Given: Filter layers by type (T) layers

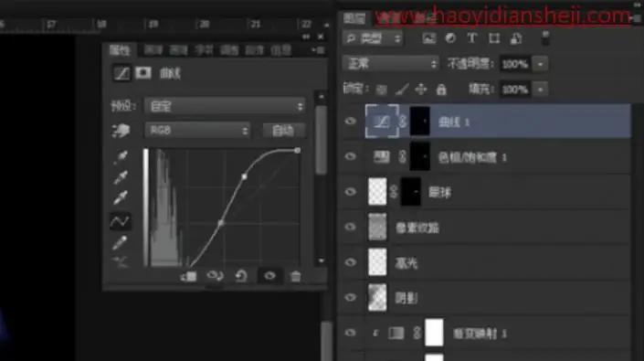Looking at the screenshot, I should coord(472,38).
